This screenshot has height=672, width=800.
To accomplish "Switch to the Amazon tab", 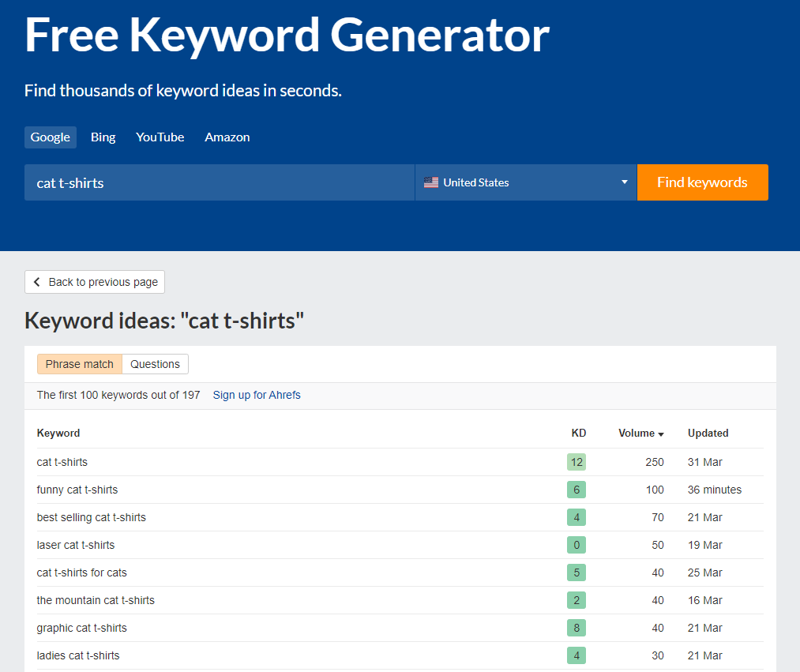I will tap(227, 137).
